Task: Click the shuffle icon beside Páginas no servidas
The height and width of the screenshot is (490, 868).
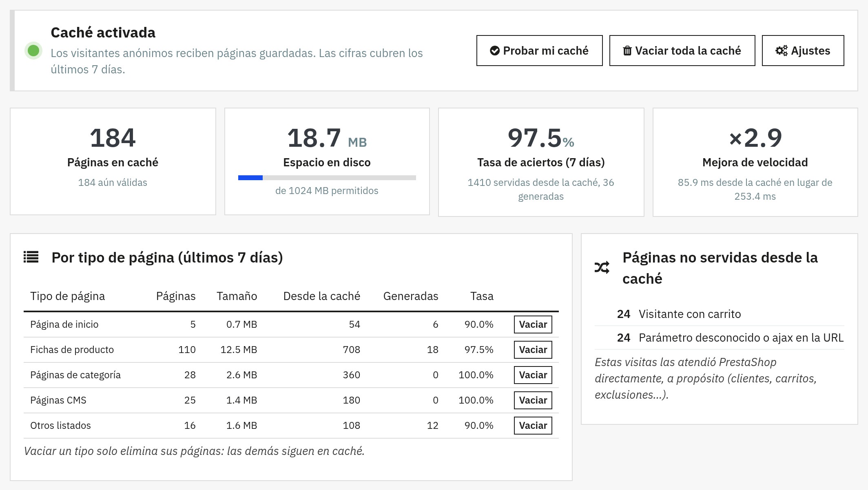Action: [602, 267]
